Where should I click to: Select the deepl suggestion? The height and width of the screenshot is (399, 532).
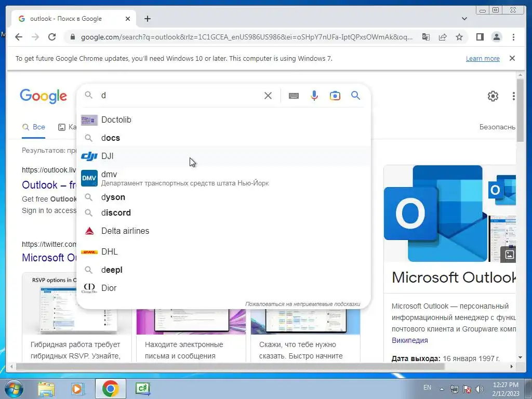click(x=223, y=270)
